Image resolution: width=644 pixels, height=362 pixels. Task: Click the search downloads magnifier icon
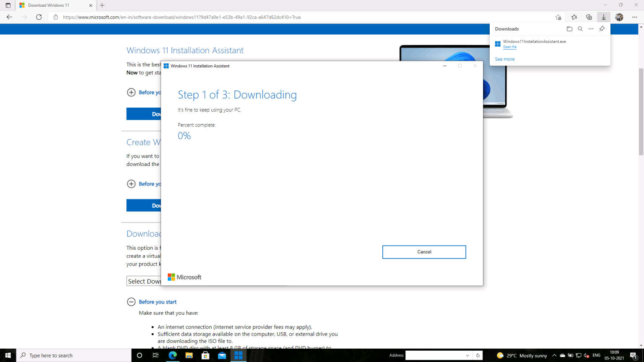coord(580,28)
